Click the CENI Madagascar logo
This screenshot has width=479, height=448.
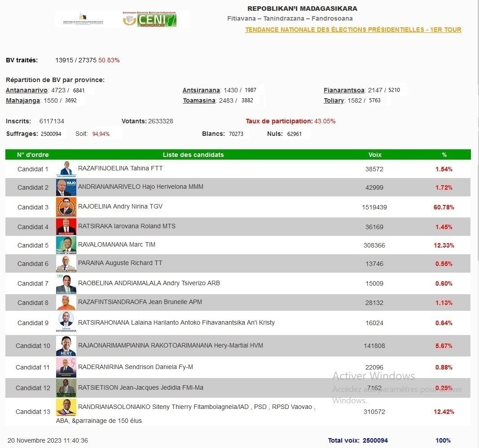coord(149,19)
